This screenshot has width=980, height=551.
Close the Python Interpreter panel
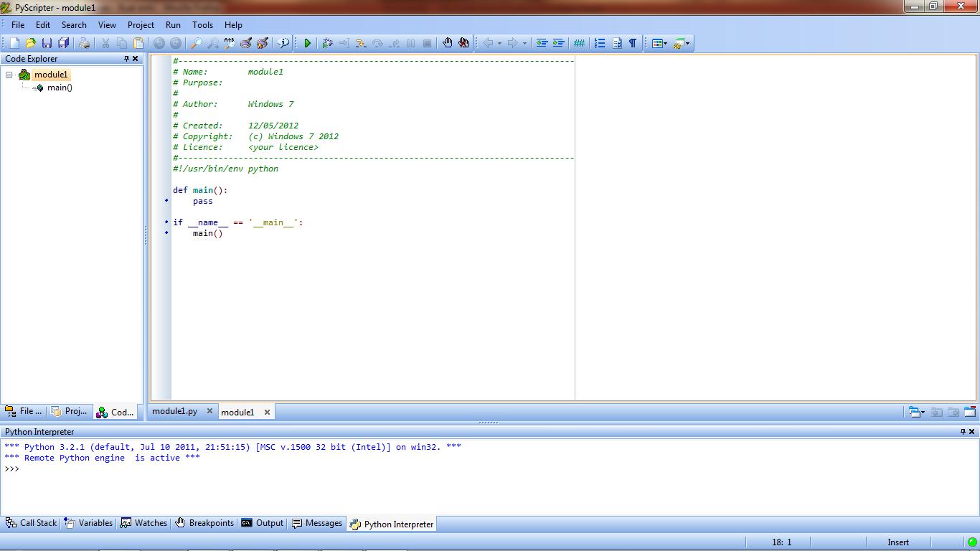pos(972,432)
